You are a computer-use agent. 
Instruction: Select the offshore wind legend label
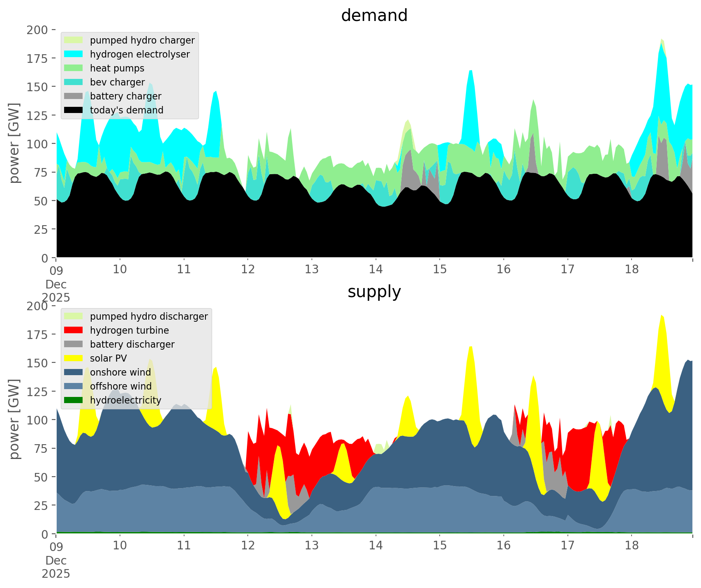121,386
